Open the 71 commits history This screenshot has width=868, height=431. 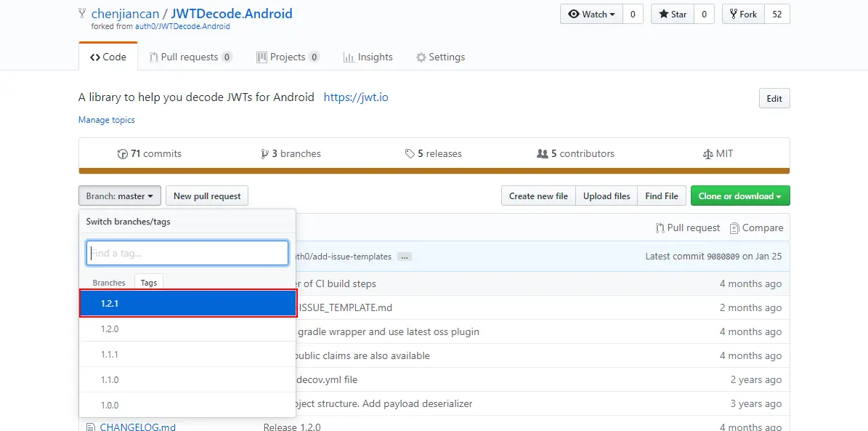pos(150,154)
